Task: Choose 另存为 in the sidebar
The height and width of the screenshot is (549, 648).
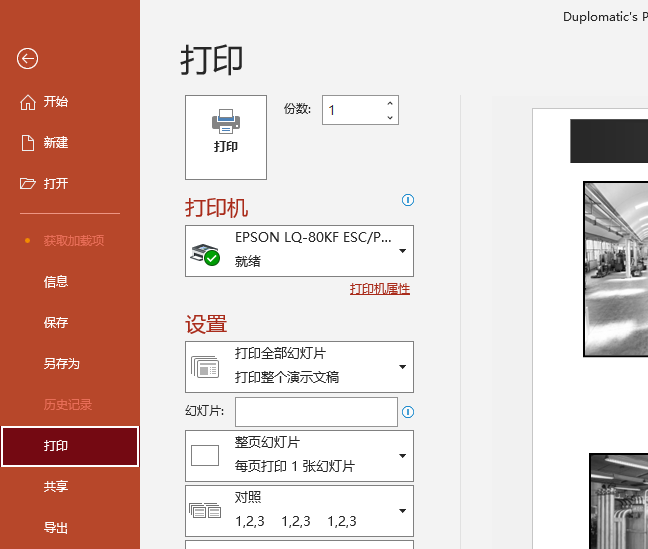Action: 62,363
